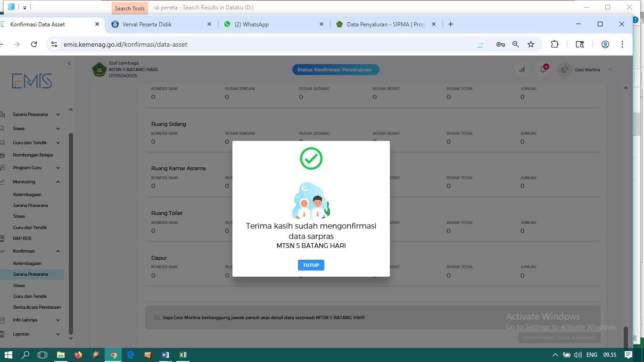Switch to the WhatsApp tab
This screenshot has height=362, width=644.
tap(255, 25)
